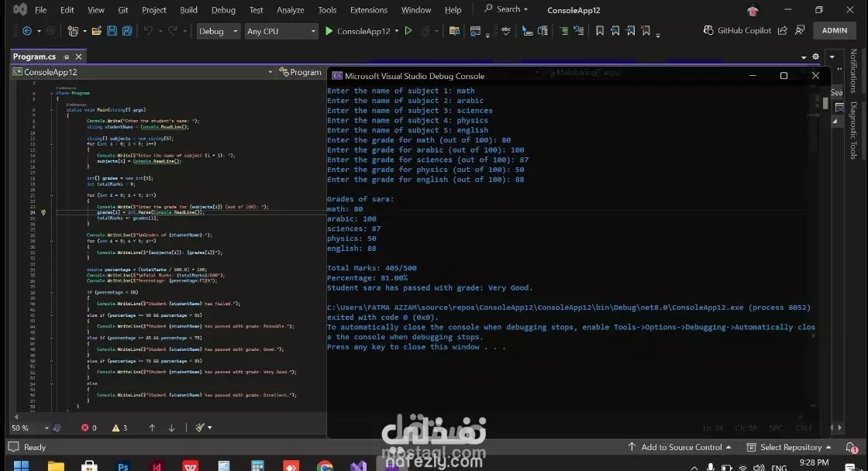
Task: Click the New Project toolbar icon
Action: (x=73, y=31)
